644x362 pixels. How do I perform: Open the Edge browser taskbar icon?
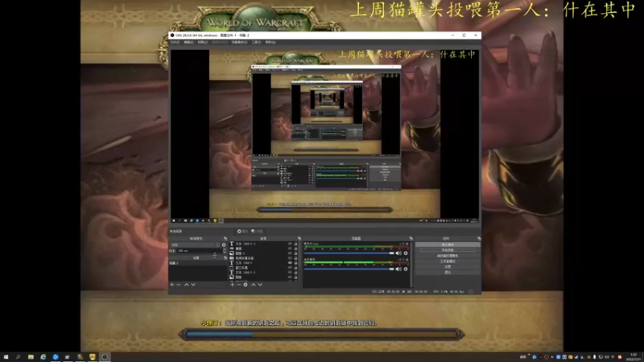[43, 357]
